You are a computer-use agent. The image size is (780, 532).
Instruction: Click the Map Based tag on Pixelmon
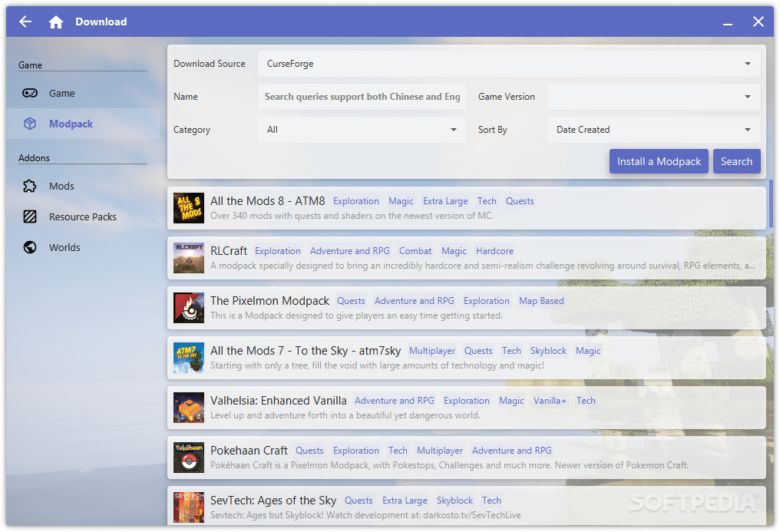point(541,300)
